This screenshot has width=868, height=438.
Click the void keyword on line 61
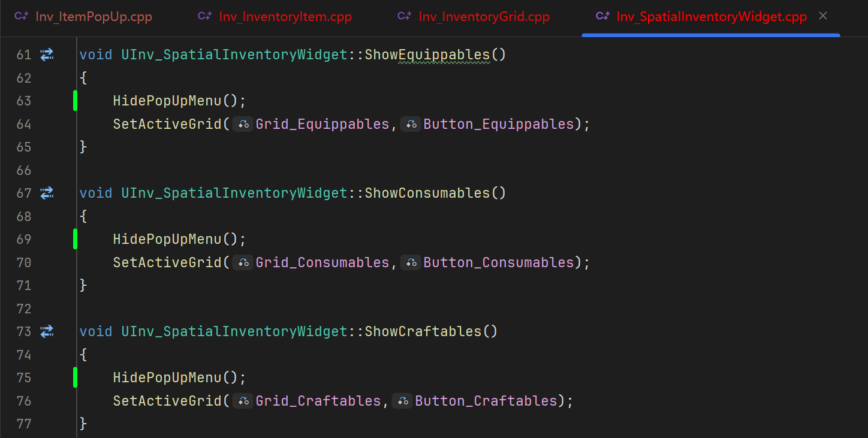tap(96, 55)
